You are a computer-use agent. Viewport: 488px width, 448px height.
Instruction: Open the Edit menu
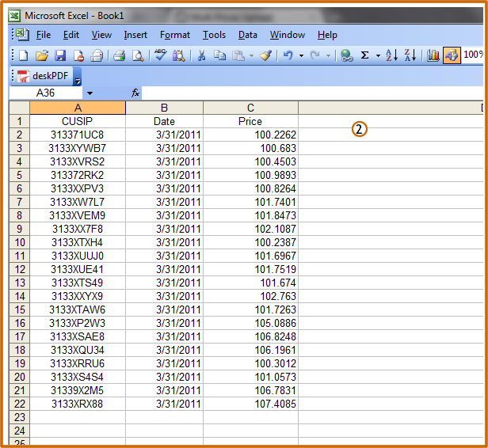[71, 35]
